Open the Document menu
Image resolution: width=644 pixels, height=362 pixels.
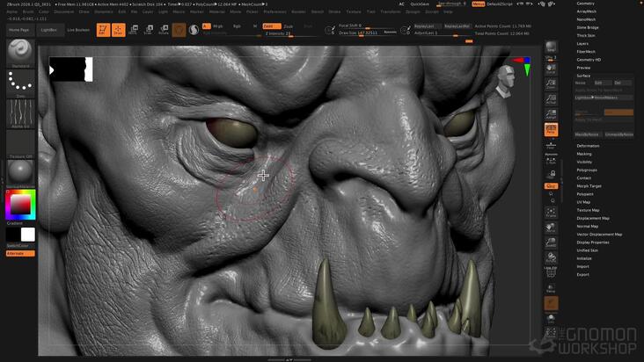click(64, 12)
